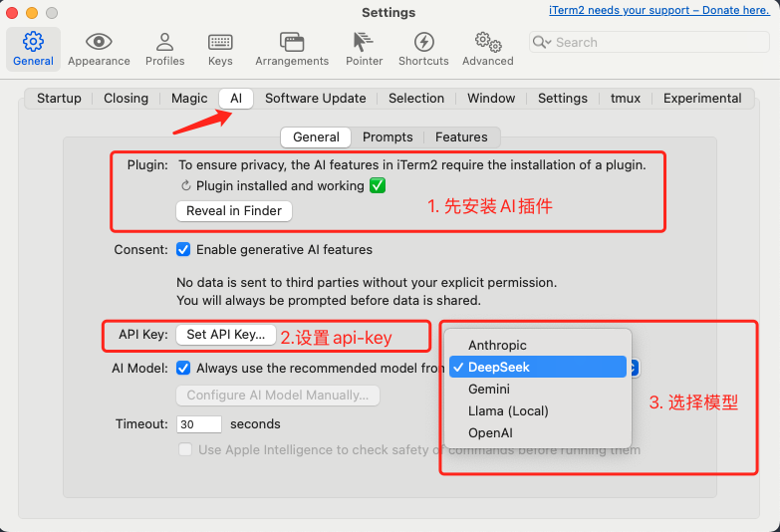Choose DeepSeek from the vendor menu
The image size is (780, 532).
click(x=537, y=367)
